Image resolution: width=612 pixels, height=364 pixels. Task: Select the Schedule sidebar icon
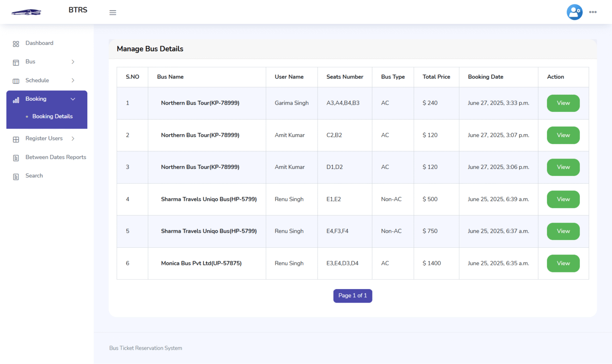coord(16,80)
